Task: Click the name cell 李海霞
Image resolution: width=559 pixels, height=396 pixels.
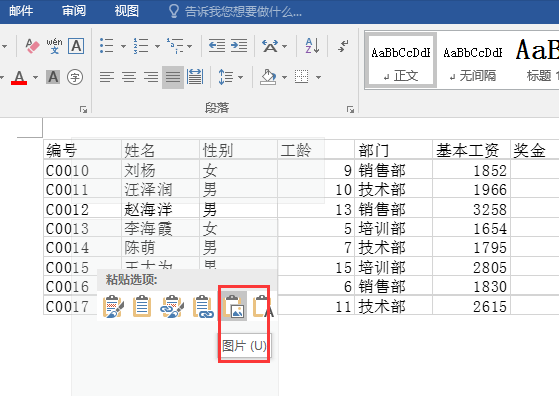Action: (160, 228)
